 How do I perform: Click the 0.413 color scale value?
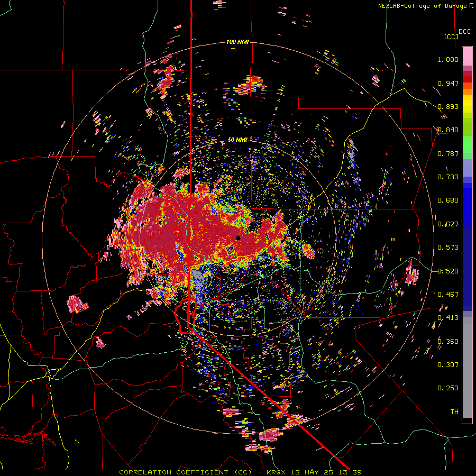tap(448, 318)
